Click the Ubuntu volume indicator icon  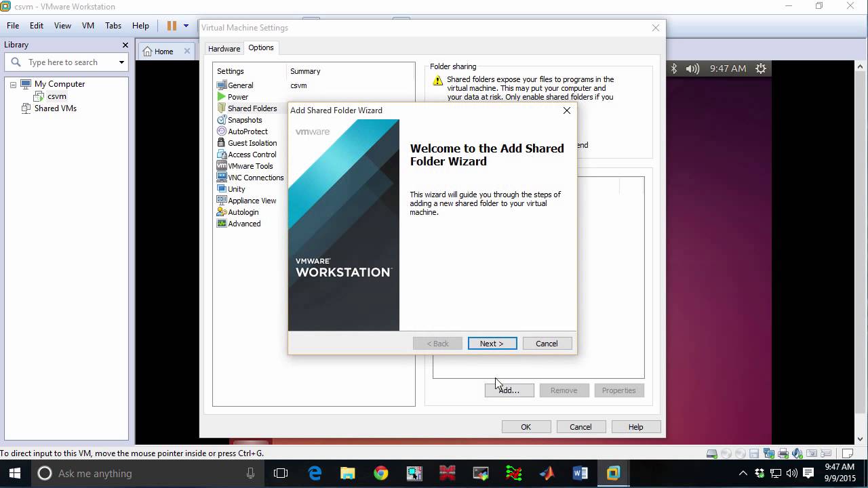(692, 68)
